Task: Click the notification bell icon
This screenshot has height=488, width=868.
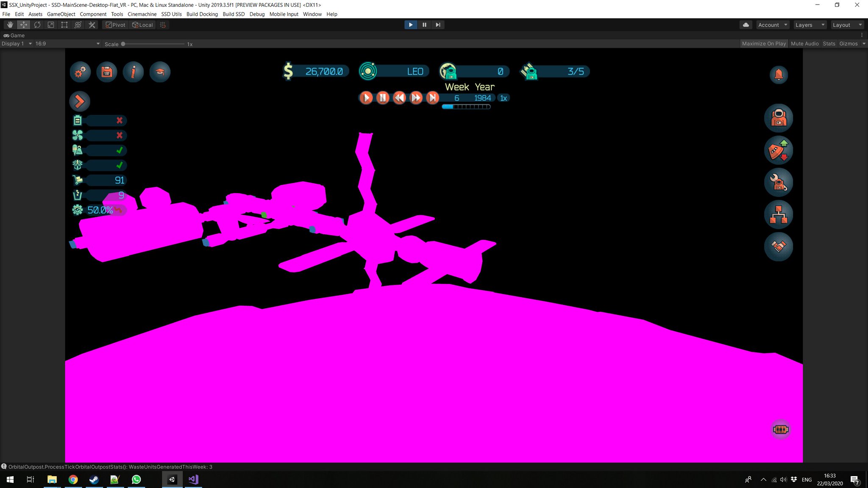Action: (x=779, y=75)
